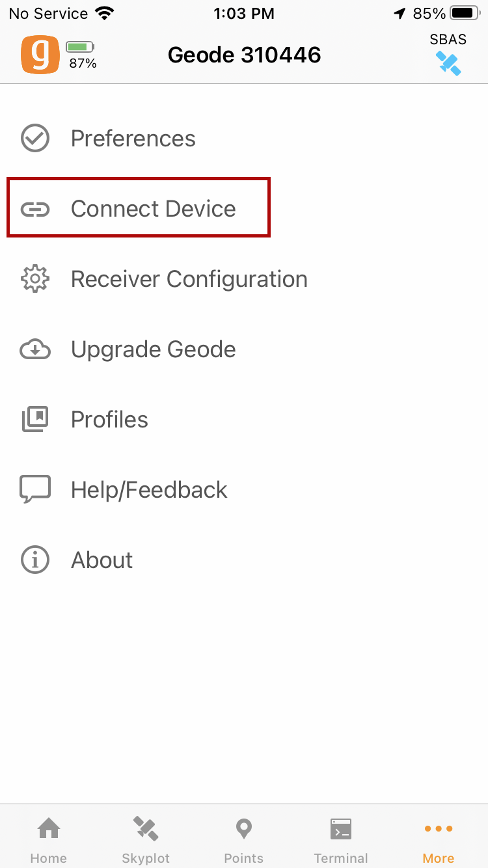Viewport: 488px width, 868px height.
Task: Open the Points tab
Action: click(244, 839)
